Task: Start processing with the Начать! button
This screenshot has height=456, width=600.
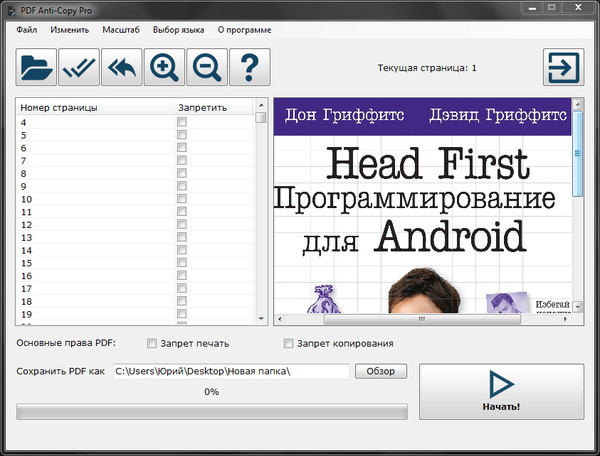Action: coord(501,391)
